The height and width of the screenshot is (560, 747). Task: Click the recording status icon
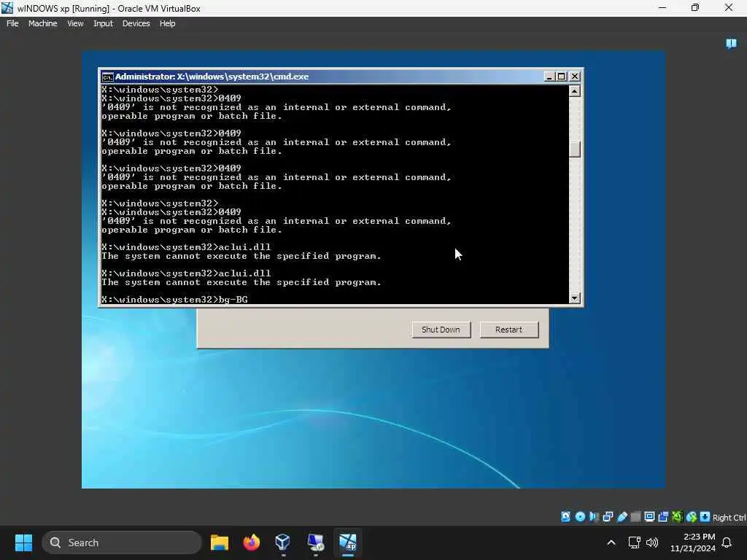[663, 517]
